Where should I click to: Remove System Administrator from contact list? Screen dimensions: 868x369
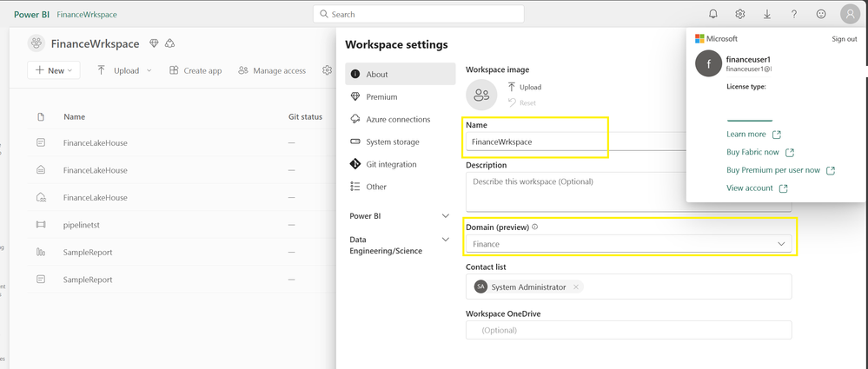(x=575, y=287)
